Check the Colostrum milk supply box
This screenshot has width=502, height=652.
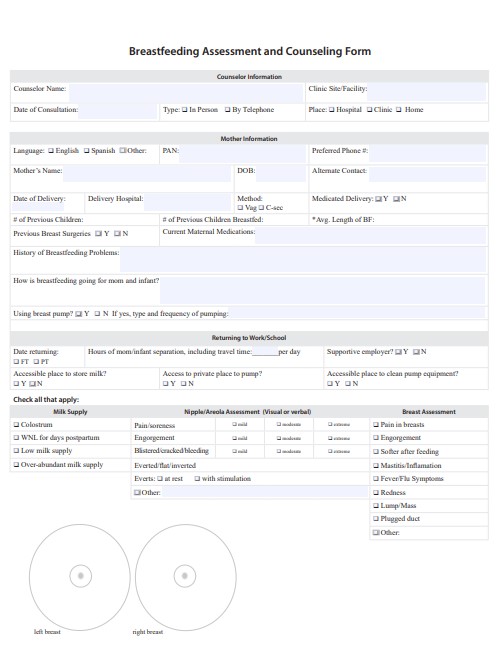[x=16, y=425]
